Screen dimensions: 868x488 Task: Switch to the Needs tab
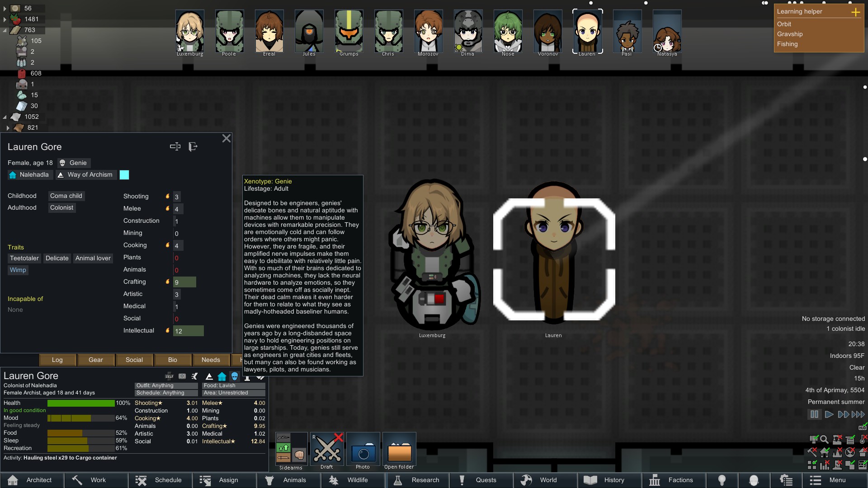(x=211, y=360)
